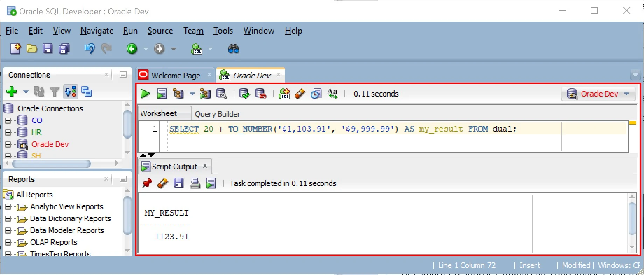Viewport: 644px width, 275px height.
Task: Minimize the Reports panel
Action: (x=123, y=179)
